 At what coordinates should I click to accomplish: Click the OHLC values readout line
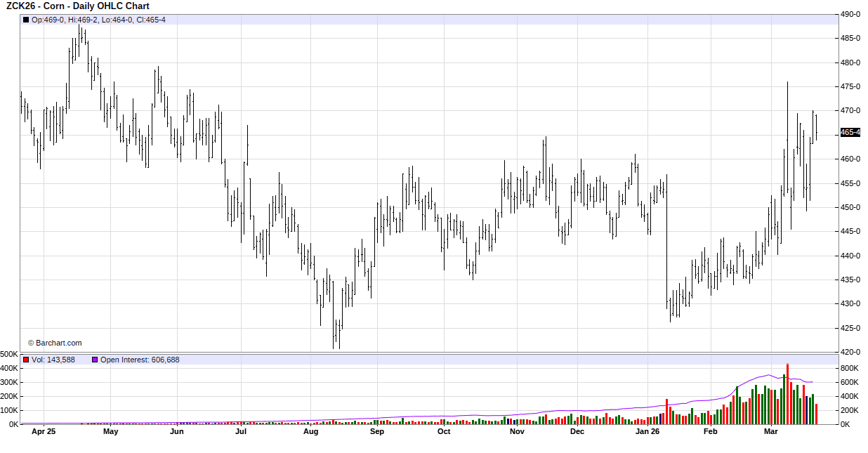coord(98,20)
